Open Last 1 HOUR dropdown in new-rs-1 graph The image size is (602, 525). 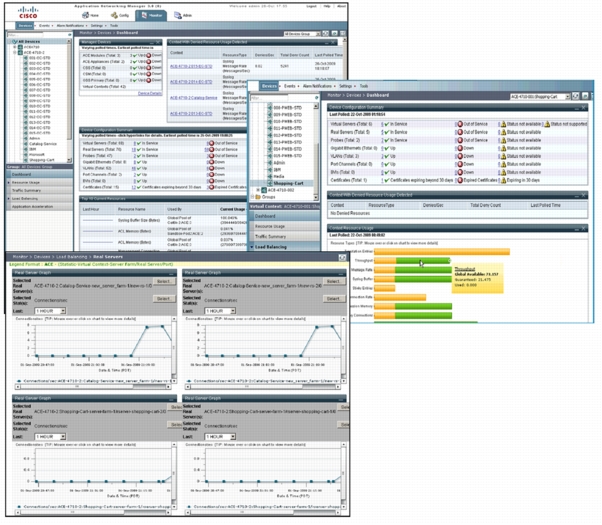(x=50, y=311)
